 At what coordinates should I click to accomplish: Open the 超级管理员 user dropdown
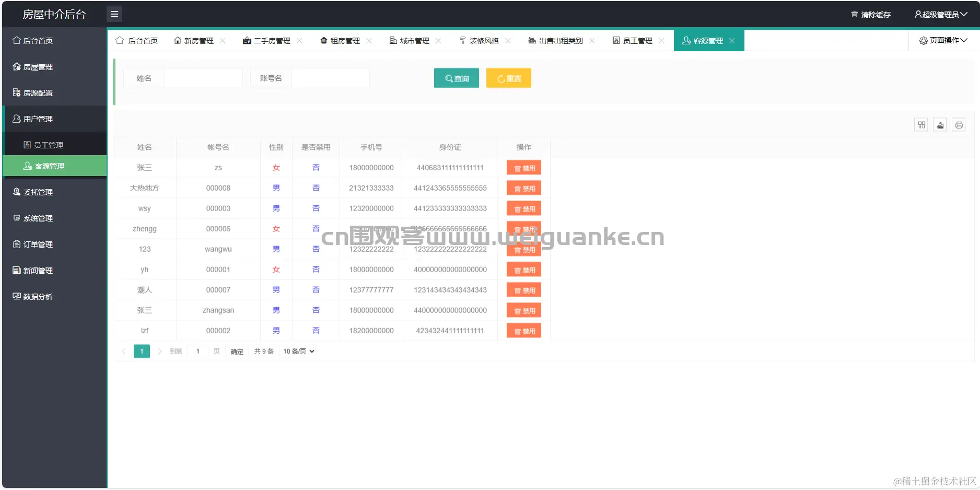tap(941, 15)
